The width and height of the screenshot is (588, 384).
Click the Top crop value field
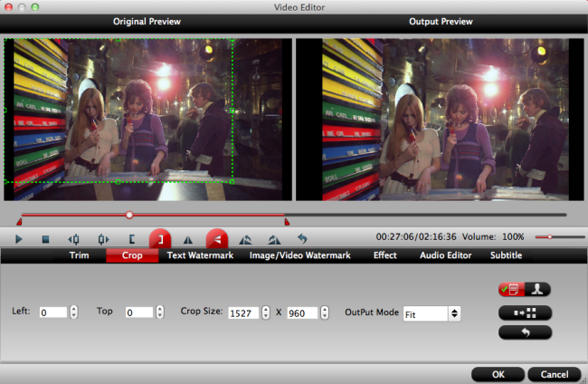[x=139, y=312]
